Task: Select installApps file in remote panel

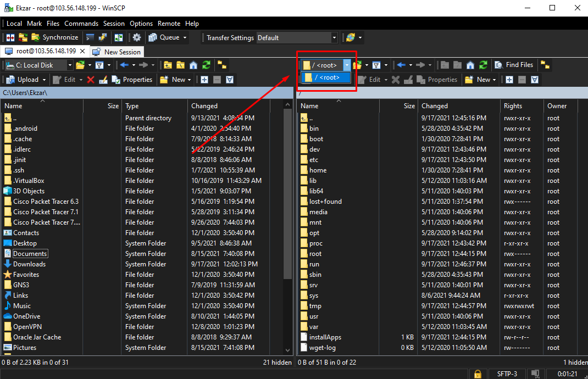Action: click(x=325, y=337)
